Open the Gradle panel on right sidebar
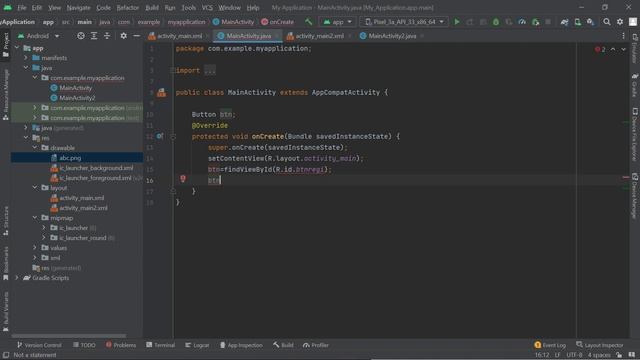 (635, 85)
